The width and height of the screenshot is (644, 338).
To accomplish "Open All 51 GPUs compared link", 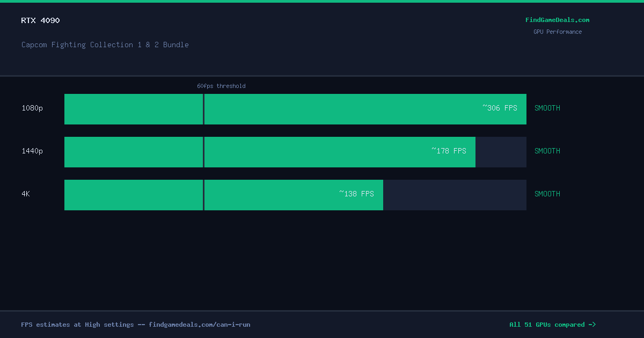I will (553, 325).
